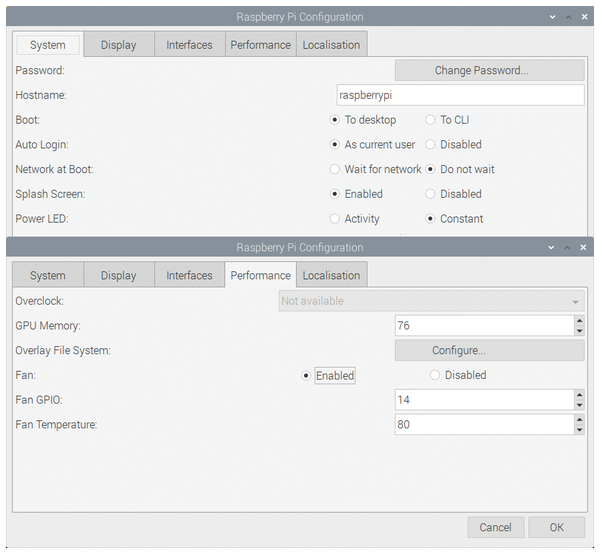Lower Fan Temperature with the down arrow
The height and width of the screenshot is (554, 600).
pos(579,430)
